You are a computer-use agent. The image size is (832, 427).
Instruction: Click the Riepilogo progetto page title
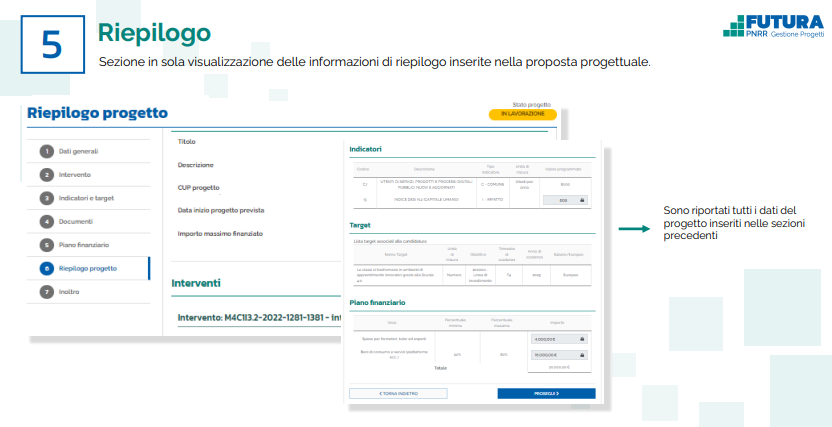click(98, 113)
